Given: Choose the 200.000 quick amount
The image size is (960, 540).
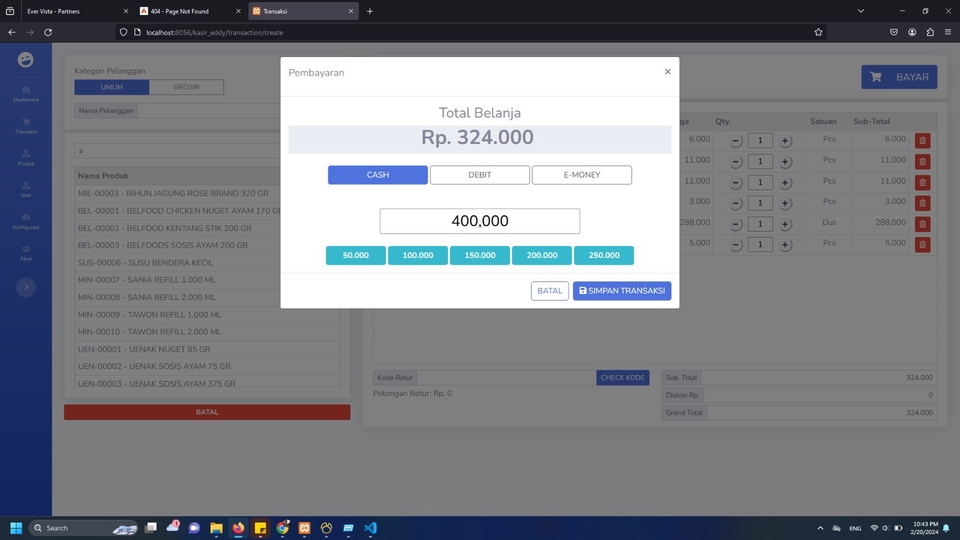Looking at the screenshot, I should 542,255.
